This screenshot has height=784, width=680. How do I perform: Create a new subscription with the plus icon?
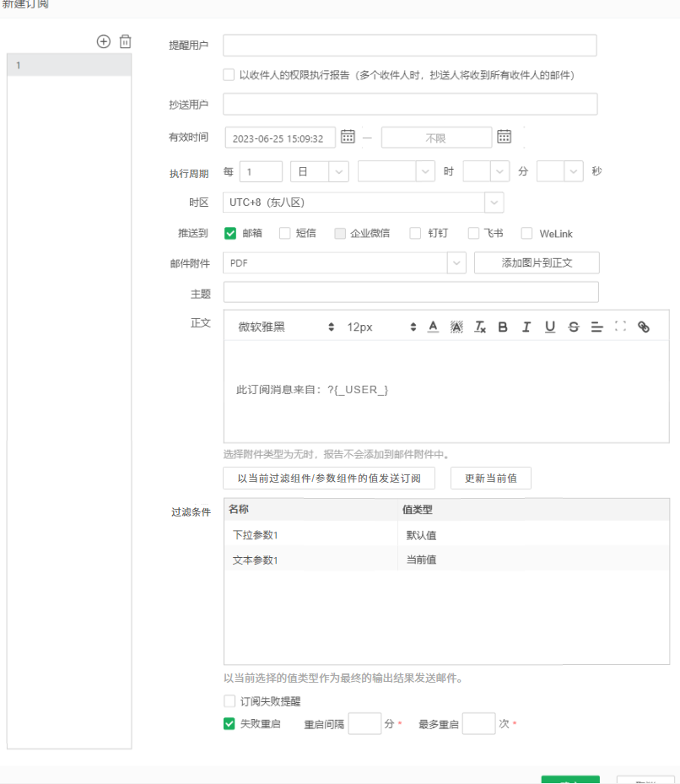(x=104, y=41)
